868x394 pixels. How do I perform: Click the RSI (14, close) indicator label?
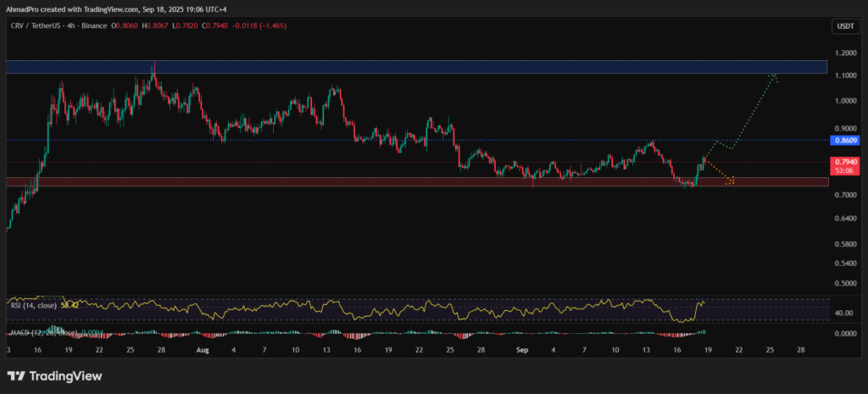(x=33, y=305)
